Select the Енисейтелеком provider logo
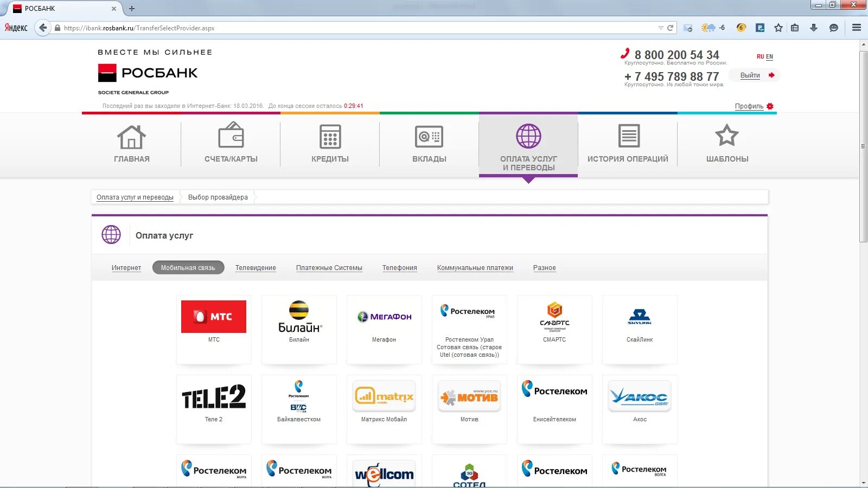This screenshot has height=488, width=868. coord(554,390)
